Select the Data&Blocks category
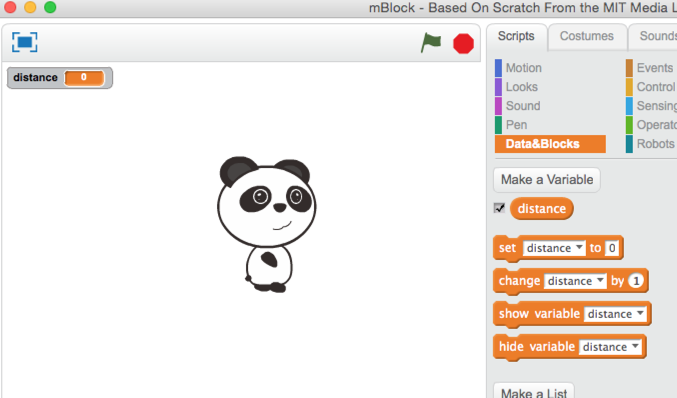This screenshot has height=398, width=677. point(550,144)
